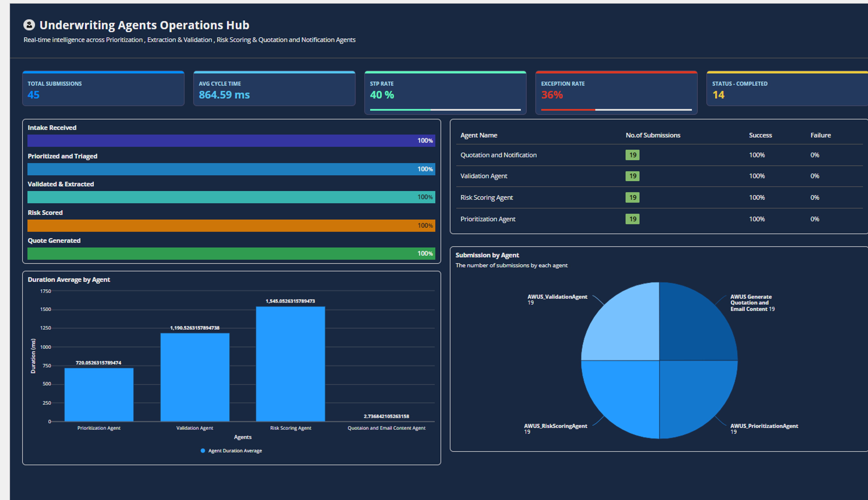The height and width of the screenshot is (500, 868).
Task: Select the Avg Cycle Time card 864.59 ms
Action: pos(274,89)
